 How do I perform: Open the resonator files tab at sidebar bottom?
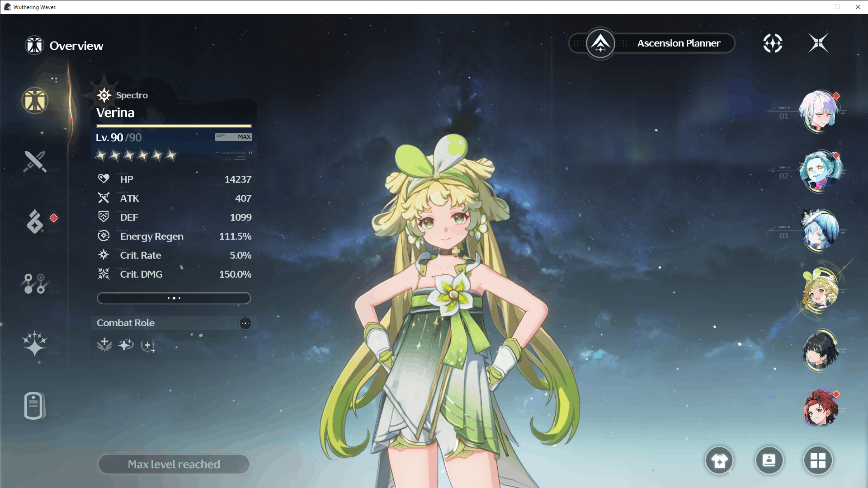tap(34, 405)
